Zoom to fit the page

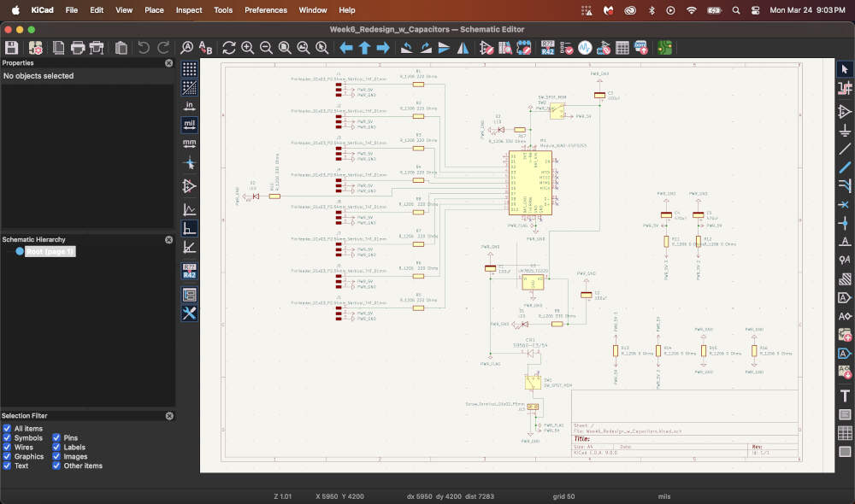(x=285, y=48)
